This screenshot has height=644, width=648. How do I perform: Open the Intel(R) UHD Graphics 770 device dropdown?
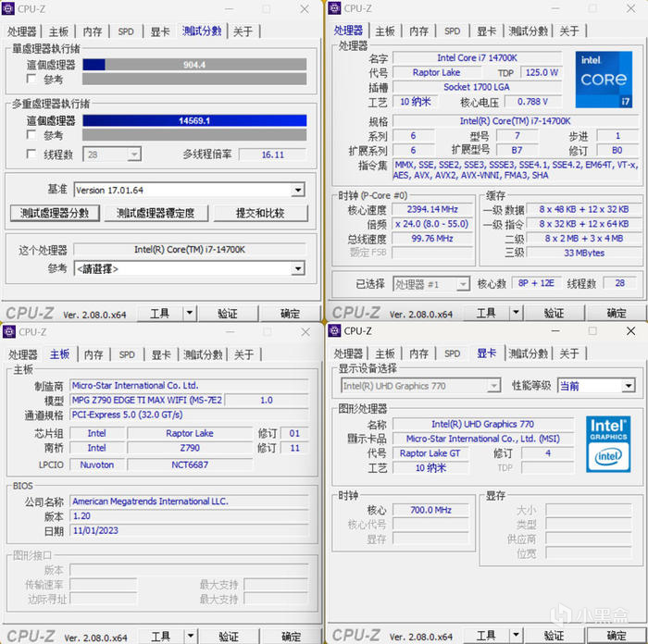pos(420,386)
